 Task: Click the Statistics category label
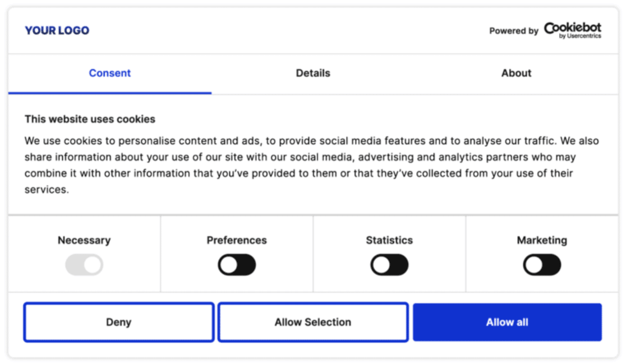(x=389, y=240)
